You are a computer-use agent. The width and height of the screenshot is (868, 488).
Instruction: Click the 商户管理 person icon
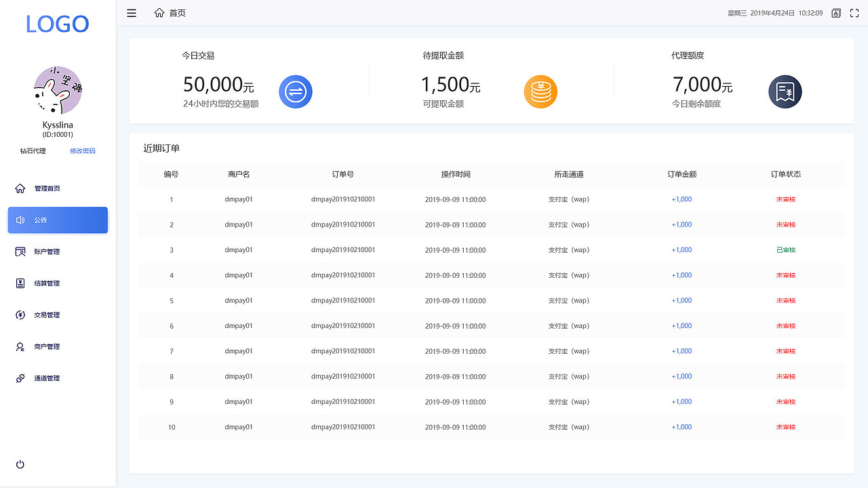tap(20, 346)
